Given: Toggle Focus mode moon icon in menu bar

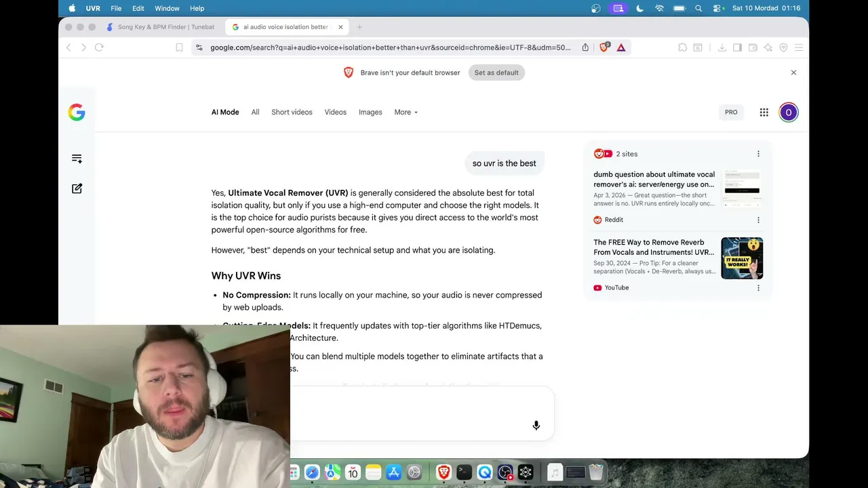Looking at the screenshot, I should tap(640, 8).
